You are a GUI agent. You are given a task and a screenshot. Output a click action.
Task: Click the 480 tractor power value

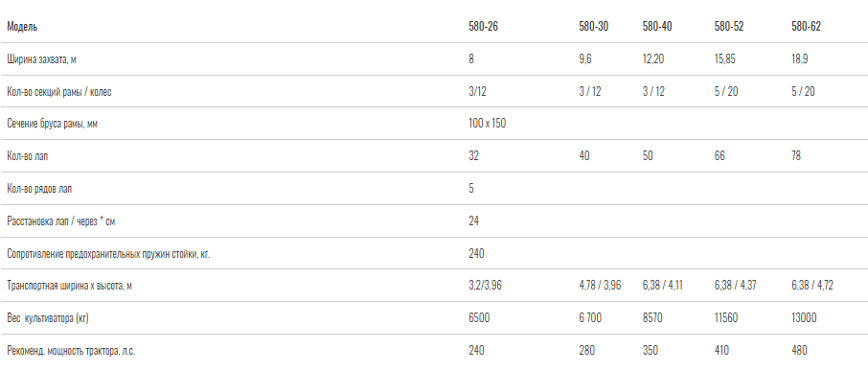pyautogui.click(x=799, y=351)
